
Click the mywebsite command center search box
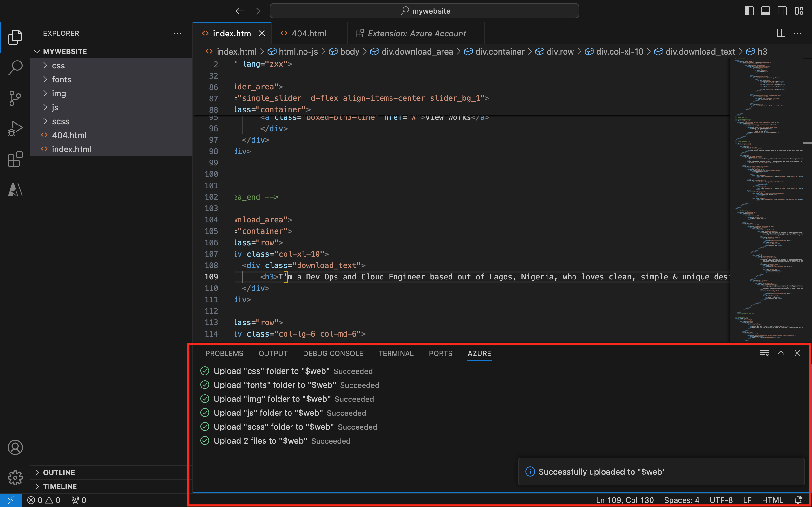click(x=424, y=11)
